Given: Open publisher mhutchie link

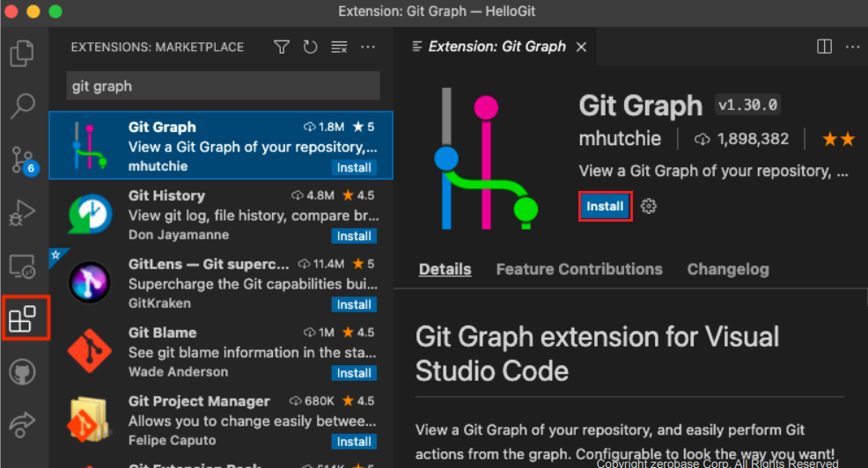Looking at the screenshot, I should [x=620, y=138].
